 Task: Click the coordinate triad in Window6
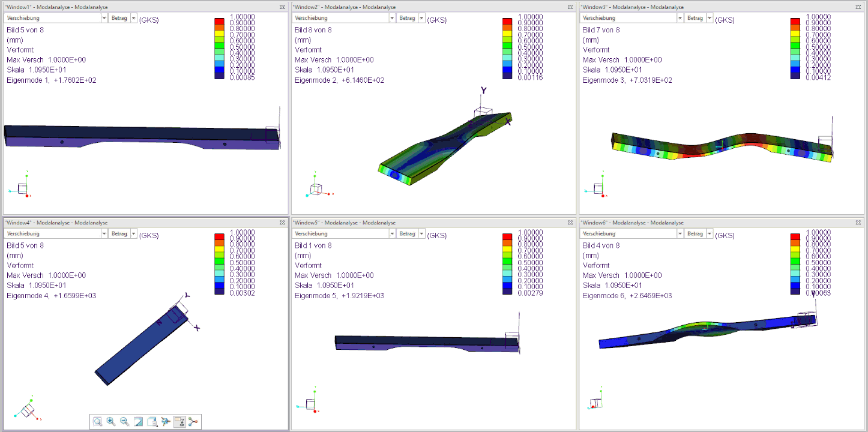596,403
